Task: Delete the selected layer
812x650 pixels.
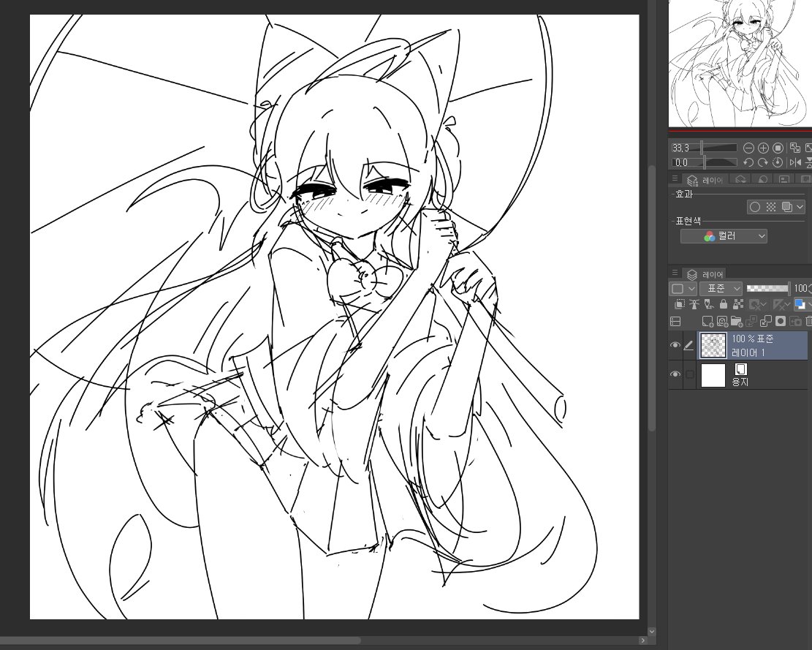Action: point(809,322)
